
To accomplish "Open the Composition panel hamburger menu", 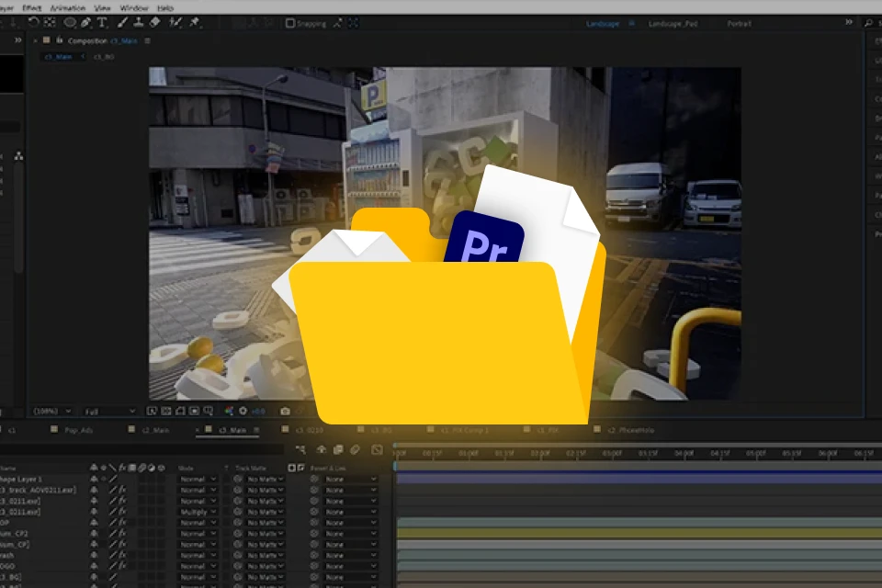I will tap(147, 40).
